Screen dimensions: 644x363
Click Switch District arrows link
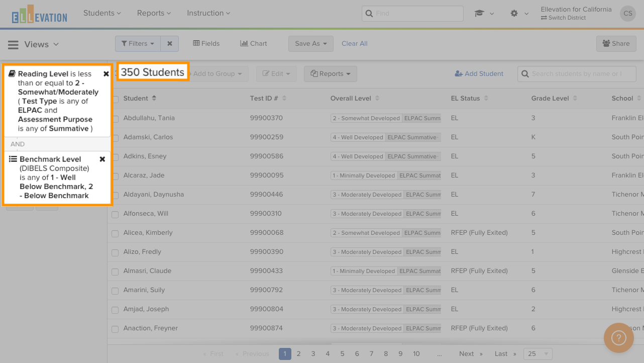pyautogui.click(x=564, y=18)
